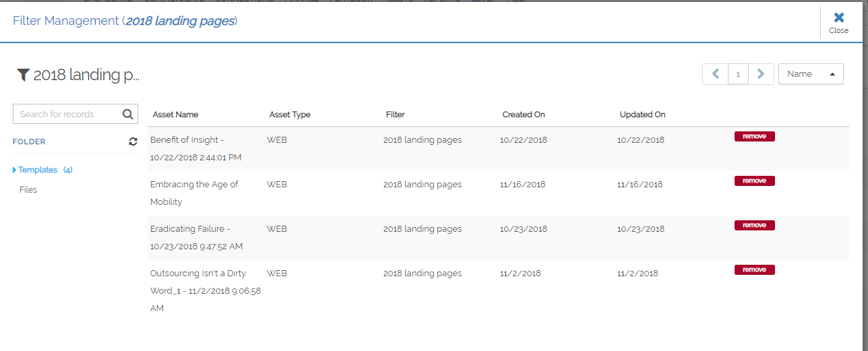
Task: Sort by Asset Name column header
Action: tap(175, 115)
